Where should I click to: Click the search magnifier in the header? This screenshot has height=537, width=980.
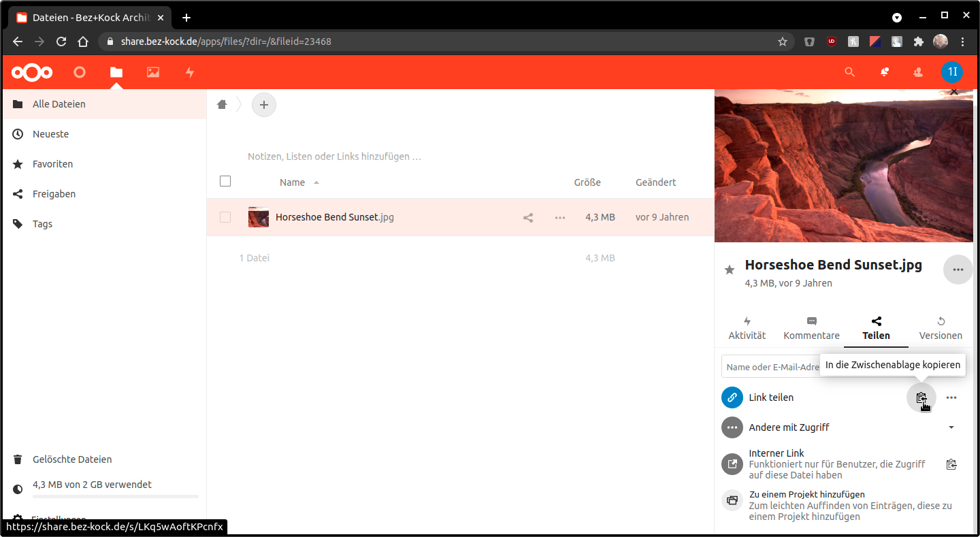(x=849, y=72)
